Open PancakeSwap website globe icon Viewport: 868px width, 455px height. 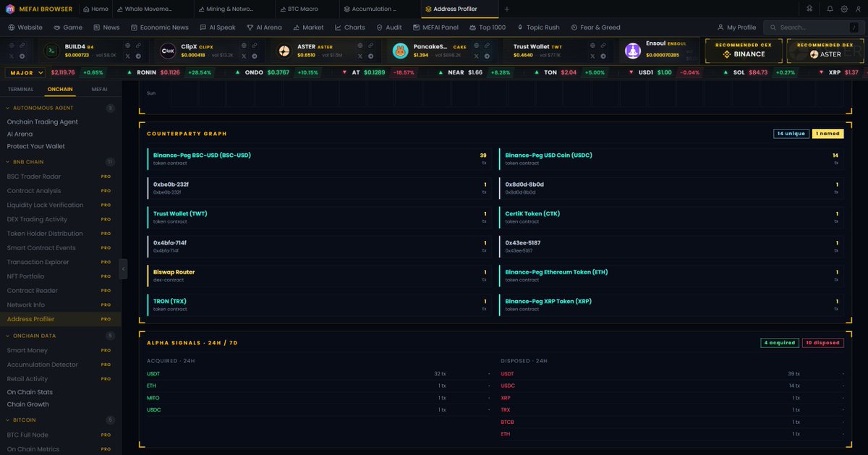(477, 46)
